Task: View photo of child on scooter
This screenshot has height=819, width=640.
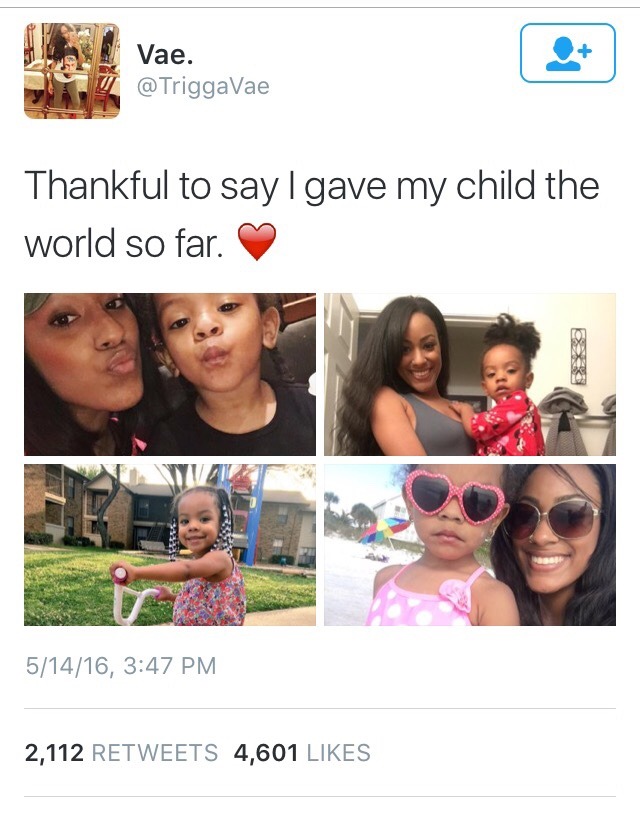Action: tap(170, 545)
